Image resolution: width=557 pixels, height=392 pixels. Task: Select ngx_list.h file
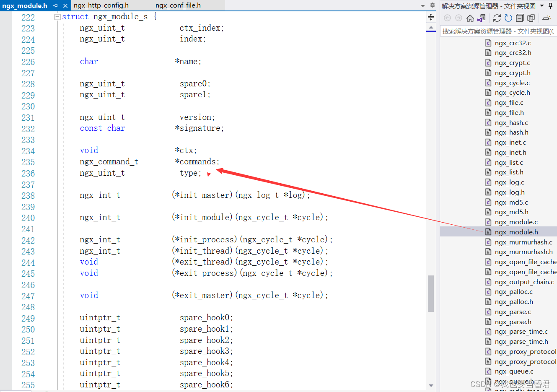(x=509, y=172)
